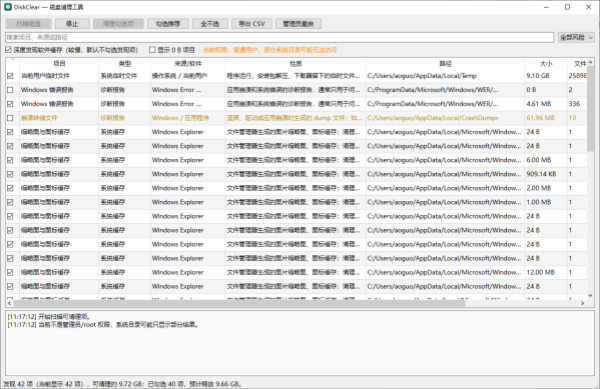Toggle checkbox of the 12.00 MB thumbnail cache row

pyautogui.click(x=10, y=272)
